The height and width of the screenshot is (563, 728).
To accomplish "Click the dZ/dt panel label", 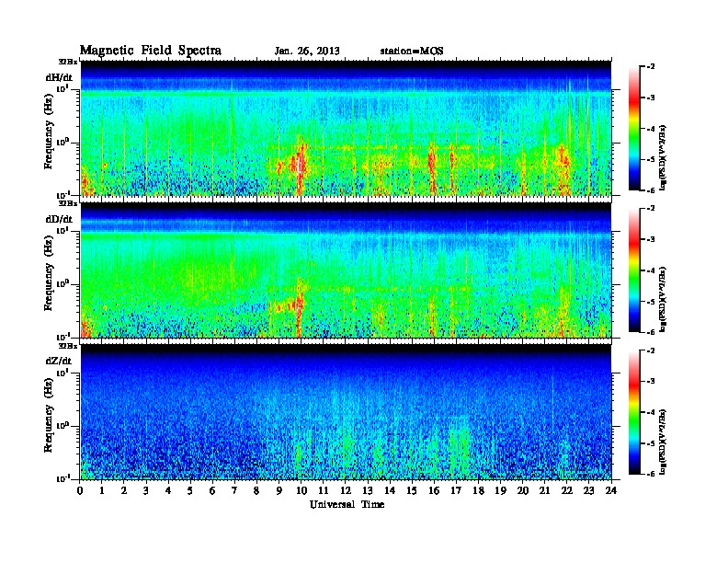I will coord(59,361).
